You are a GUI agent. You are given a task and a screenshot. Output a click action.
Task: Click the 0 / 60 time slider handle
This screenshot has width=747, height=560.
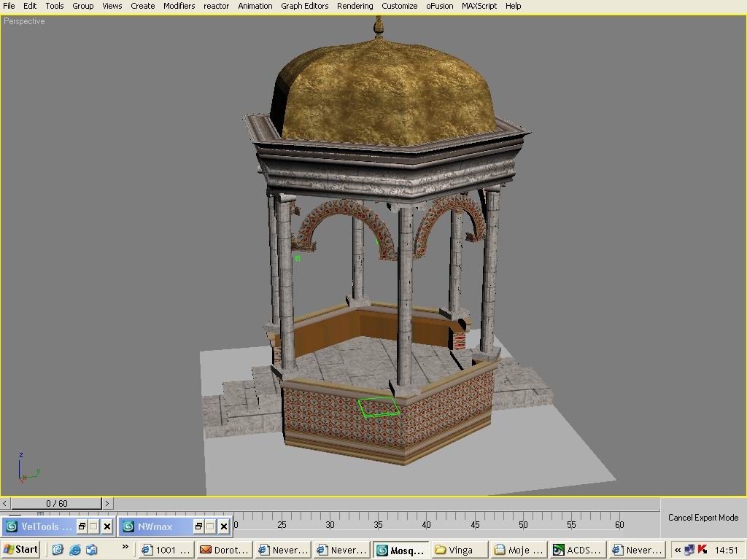56,503
